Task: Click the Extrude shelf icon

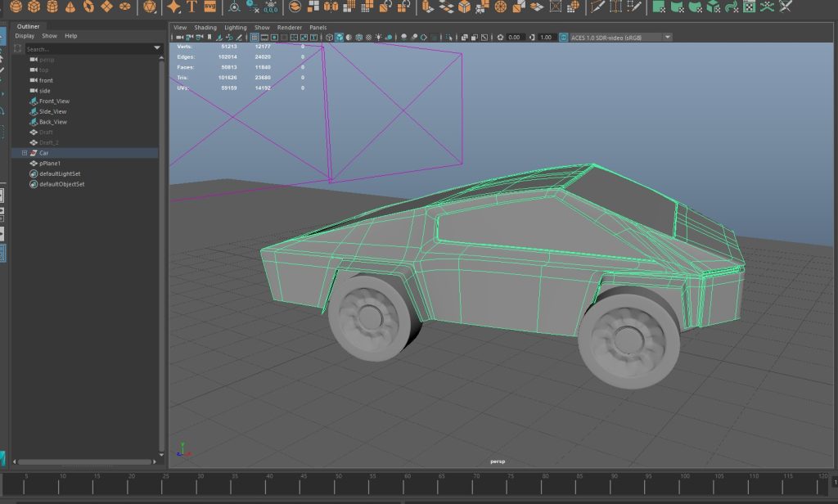Action: (x=428, y=7)
